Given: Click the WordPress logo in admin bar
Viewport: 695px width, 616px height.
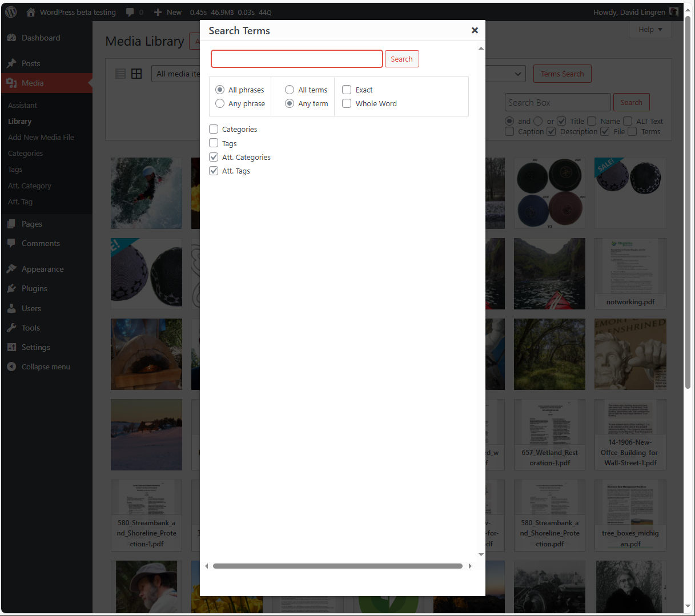Looking at the screenshot, I should pos(10,11).
